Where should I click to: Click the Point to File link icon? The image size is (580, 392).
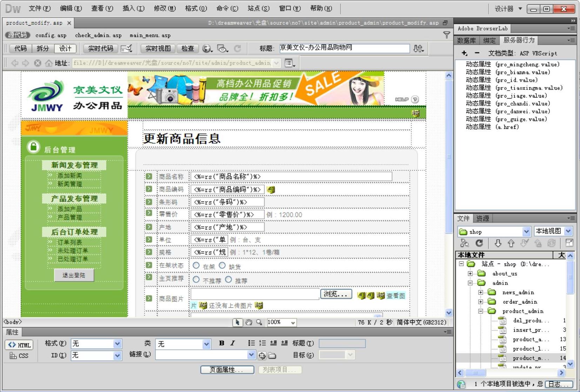[x=262, y=356]
